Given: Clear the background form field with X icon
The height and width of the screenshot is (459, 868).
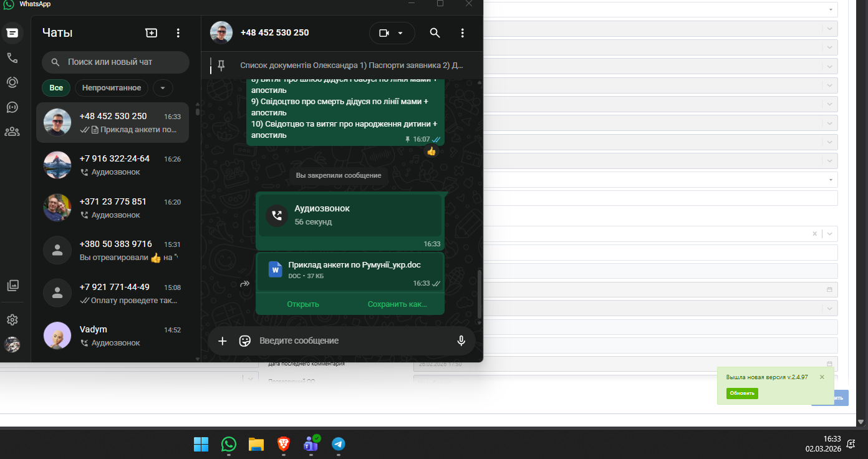Looking at the screenshot, I should (814, 234).
